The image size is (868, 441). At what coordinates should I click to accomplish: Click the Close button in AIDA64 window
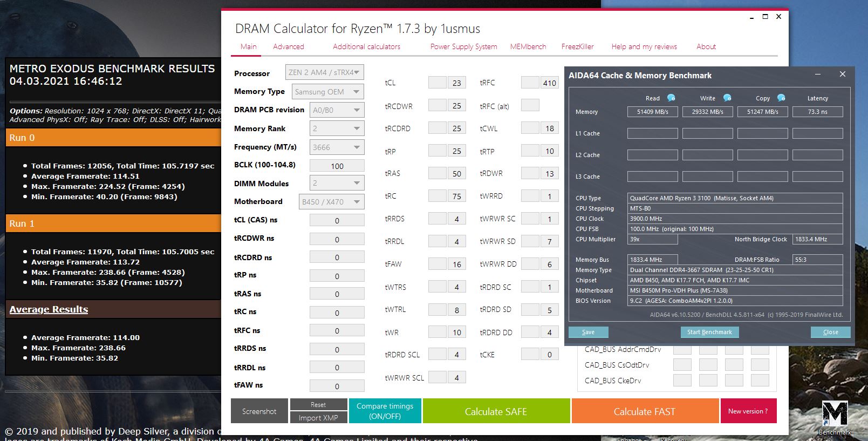point(831,332)
